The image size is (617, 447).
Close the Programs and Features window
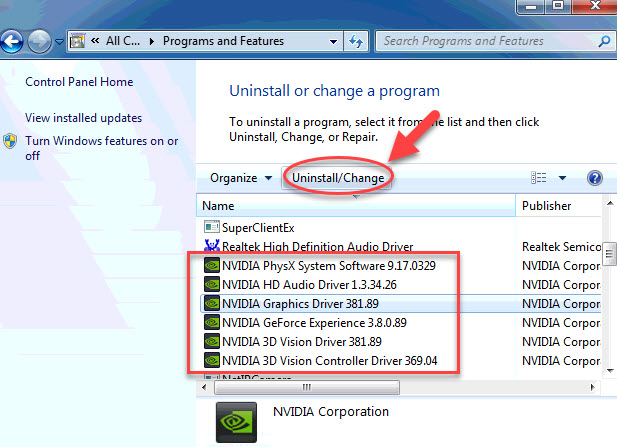click(595, 7)
